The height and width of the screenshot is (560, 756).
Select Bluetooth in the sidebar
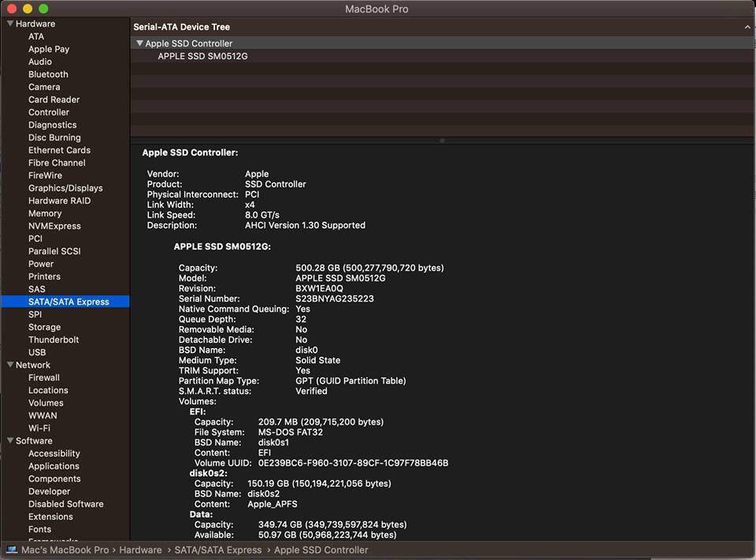[48, 74]
